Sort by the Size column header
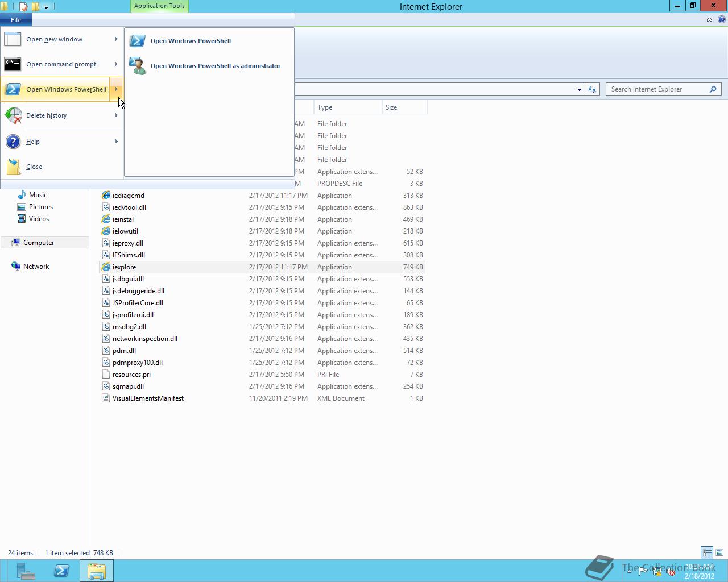 pos(404,107)
